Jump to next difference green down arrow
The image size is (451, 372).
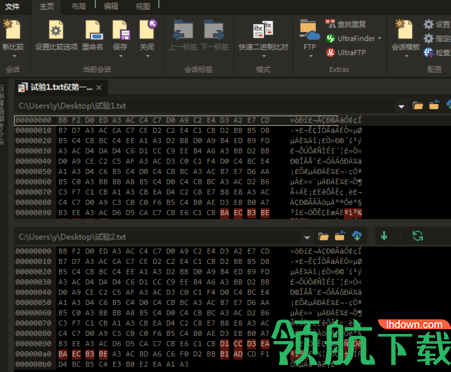click(x=384, y=236)
